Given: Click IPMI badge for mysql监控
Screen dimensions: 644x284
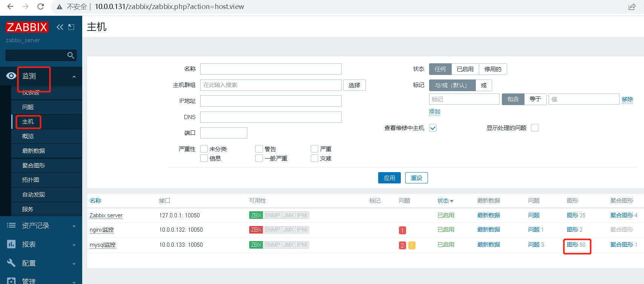Looking at the screenshot, I should click(302, 245).
